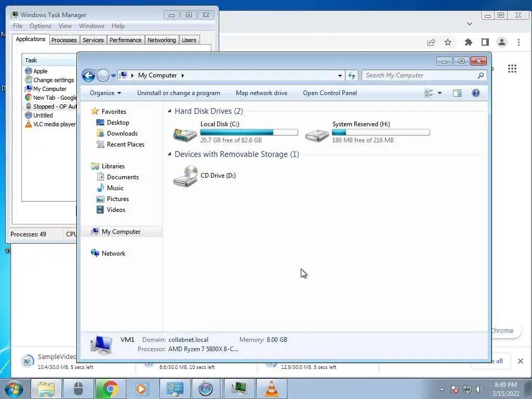532x399 pixels.
Task: Select the CD Drive (D:) icon
Action: click(185, 176)
